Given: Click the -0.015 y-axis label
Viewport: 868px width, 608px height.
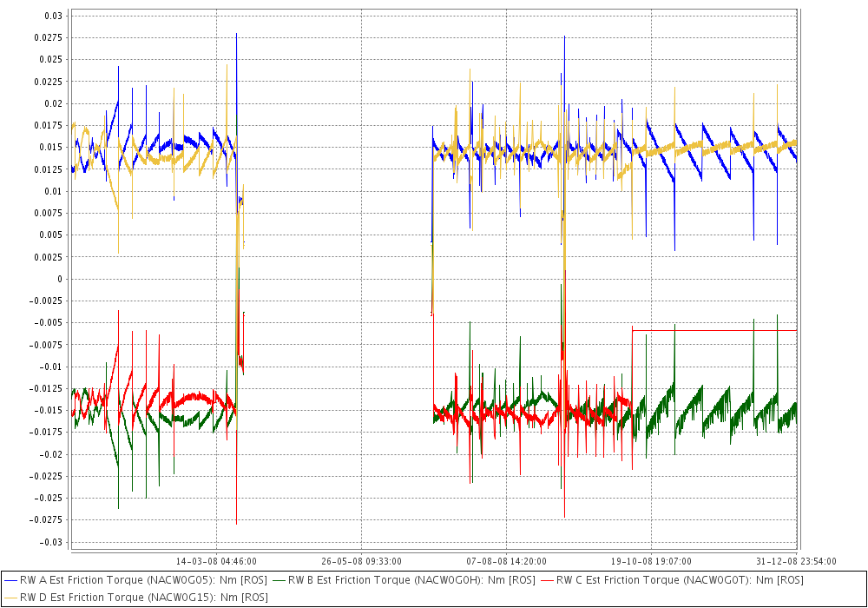Looking at the screenshot, I should [49, 410].
